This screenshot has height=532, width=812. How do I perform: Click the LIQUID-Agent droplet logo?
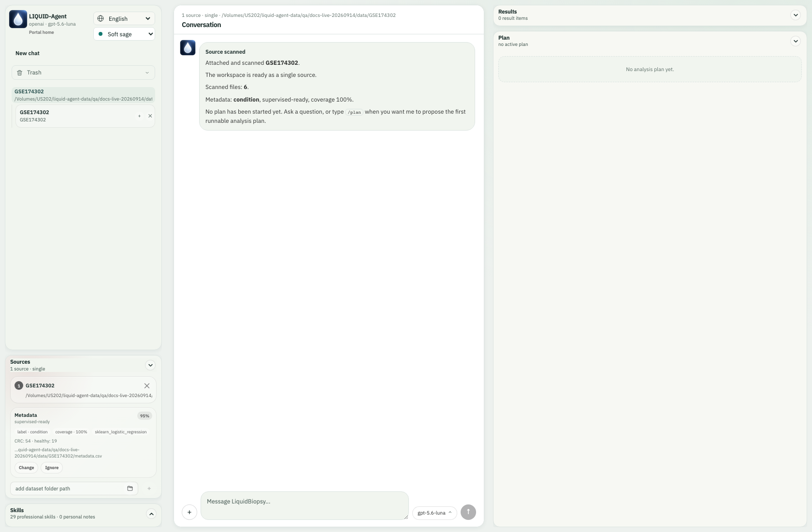[x=18, y=19]
